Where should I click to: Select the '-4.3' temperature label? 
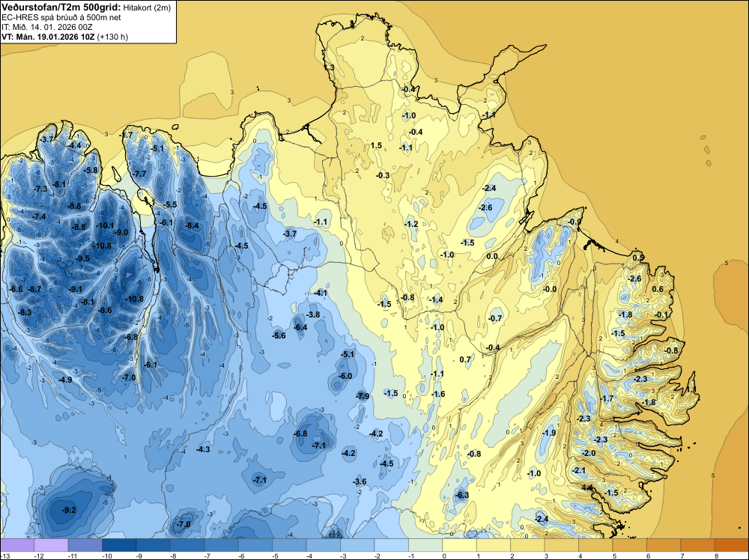(x=203, y=449)
